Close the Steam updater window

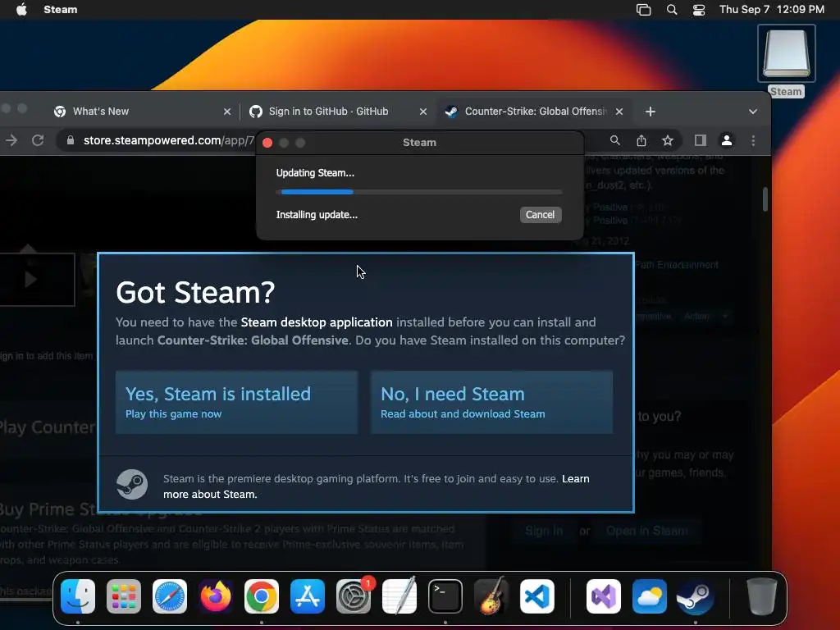[267, 143]
